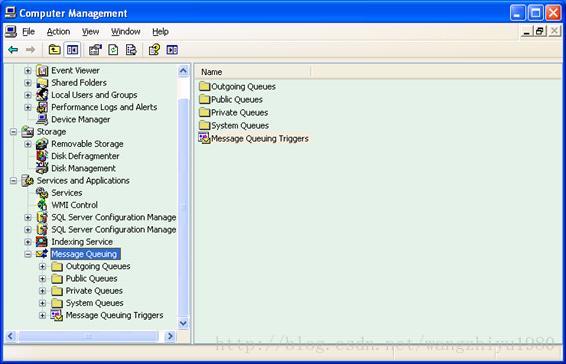
Task: Select System Queues in the tree
Action: coord(95,303)
